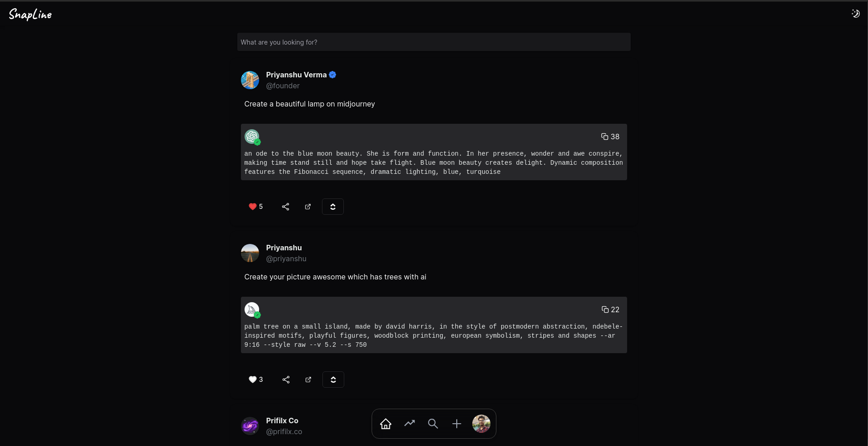Viewport: 868px width, 446px height.
Task: Go to Home in bottom navigation
Action: 386,424
